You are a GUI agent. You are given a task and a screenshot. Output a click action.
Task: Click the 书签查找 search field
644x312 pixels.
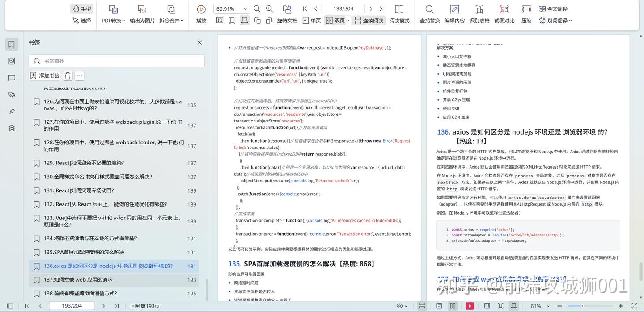click(x=117, y=61)
